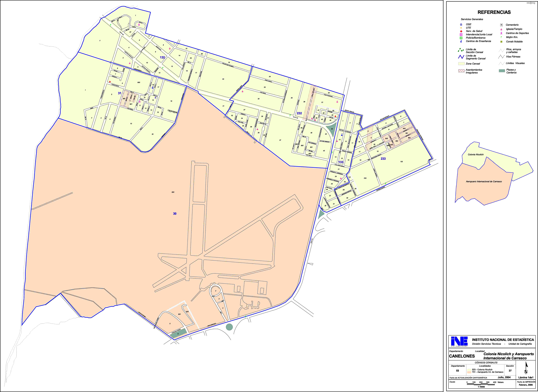The image size is (538, 392).
Task: Click the 523 - Colonia Nicolich entry
Action: tap(482, 370)
